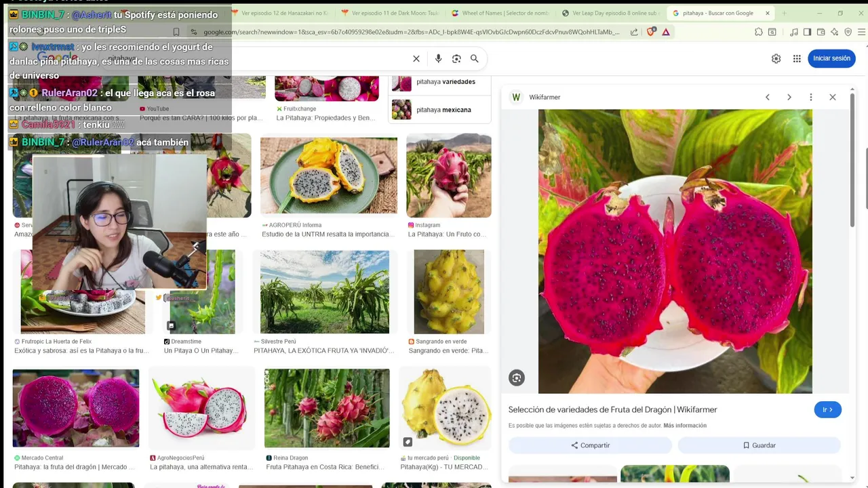Click the Dreamstime Un Pitaya caption
The height and width of the screenshot is (488, 868).
point(201,351)
